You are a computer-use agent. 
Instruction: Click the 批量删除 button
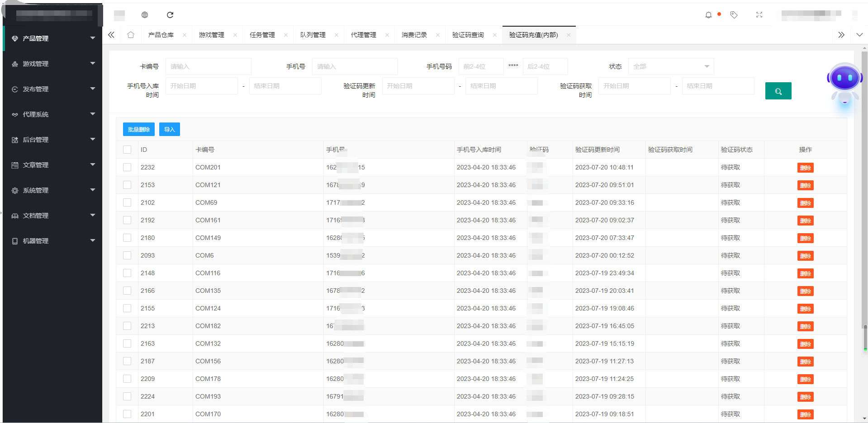tap(139, 129)
